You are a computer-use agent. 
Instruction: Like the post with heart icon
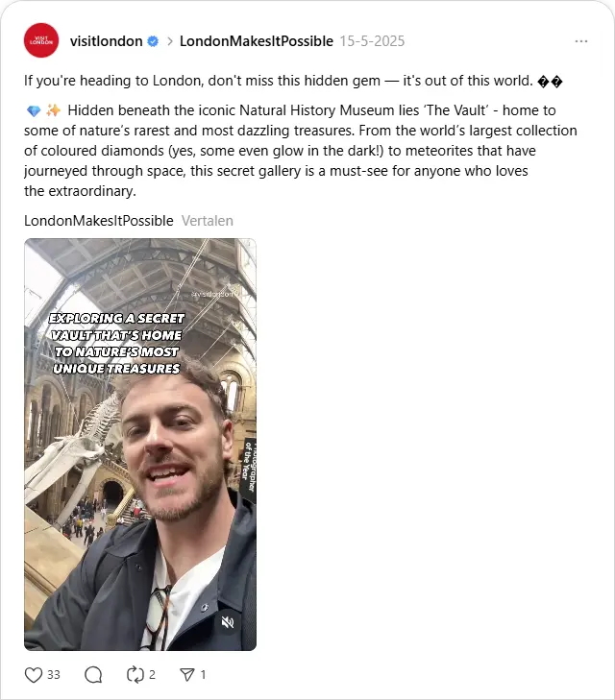[34, 674]
